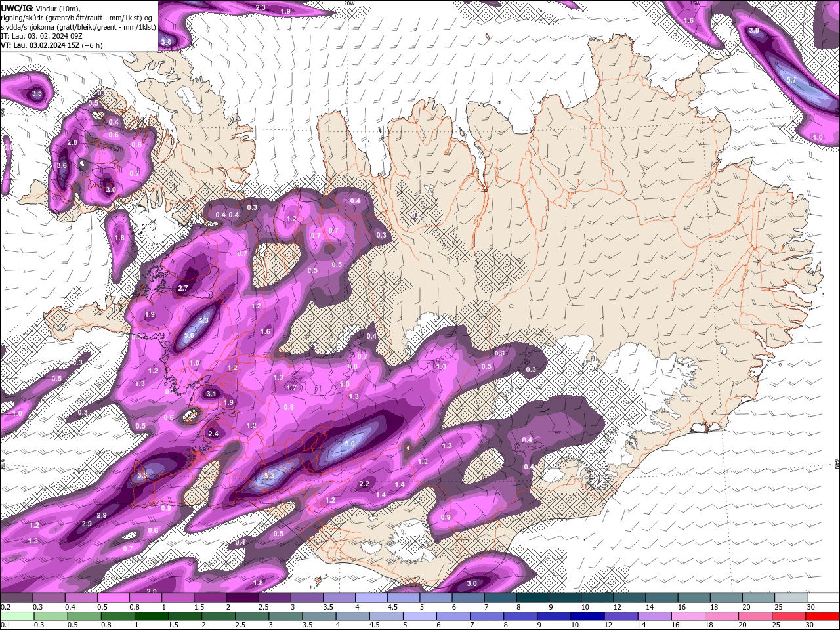Click the 2.2 precipitation value on the map
This screenshot has height=630, width=840.
(x=365, y=484)
